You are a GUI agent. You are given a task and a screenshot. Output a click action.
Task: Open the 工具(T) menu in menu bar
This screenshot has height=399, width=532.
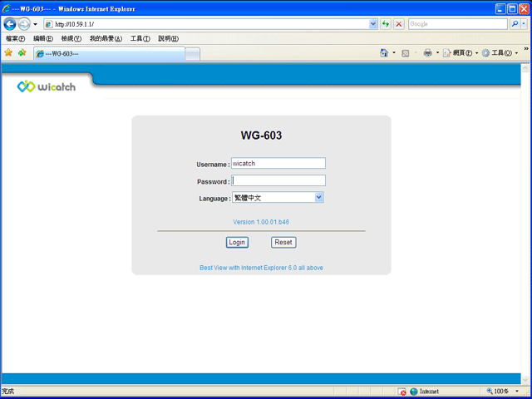tap(140, 39)
